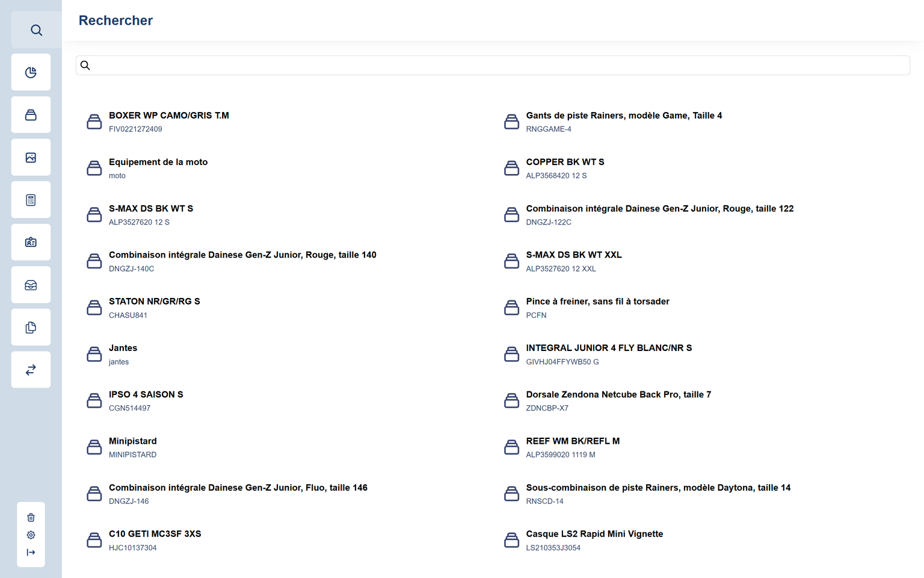Open settings gear icon in sidebar
Viewport: 924px width, 578px height.
(x=31, y=535)
